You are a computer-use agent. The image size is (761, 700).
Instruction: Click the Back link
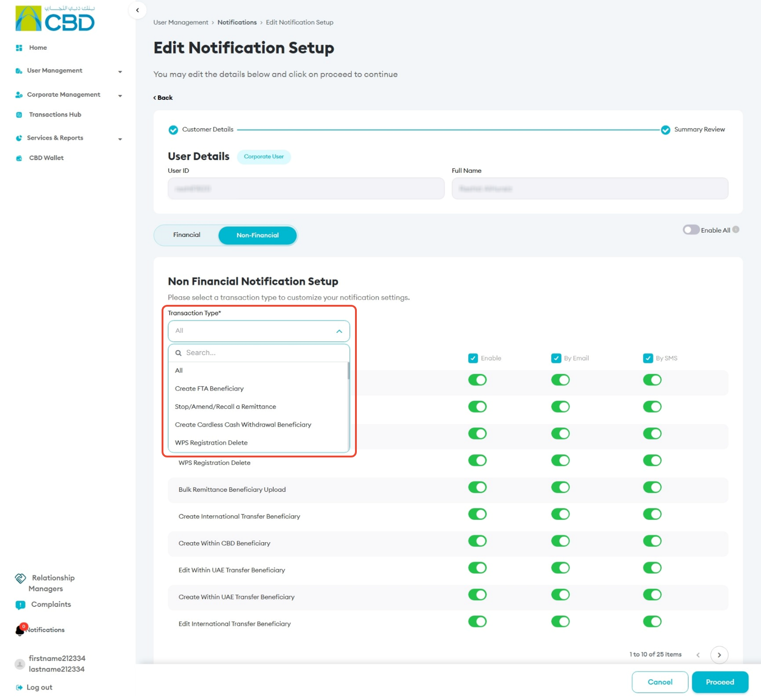click(163, 98)
